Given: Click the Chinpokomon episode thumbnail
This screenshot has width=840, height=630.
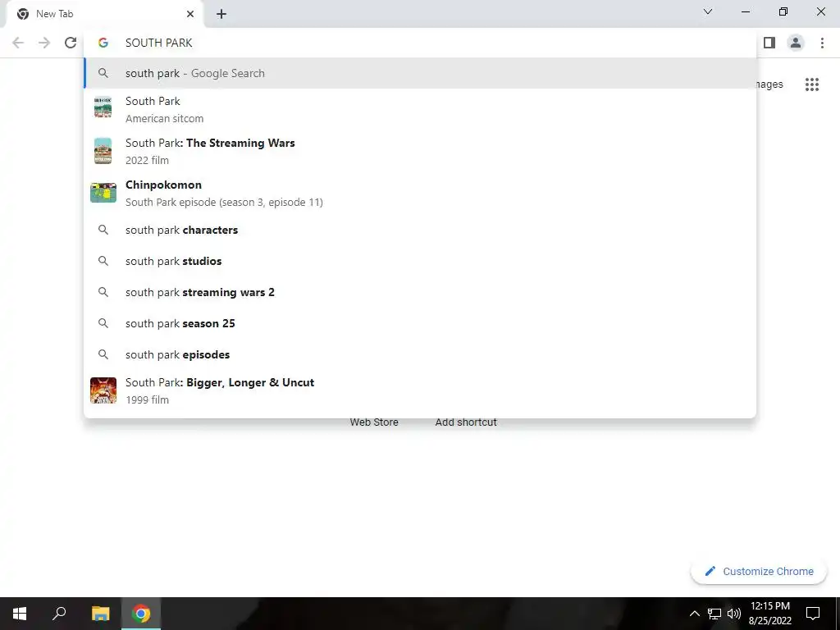Looking at the screenshot, I should [103, 193].
